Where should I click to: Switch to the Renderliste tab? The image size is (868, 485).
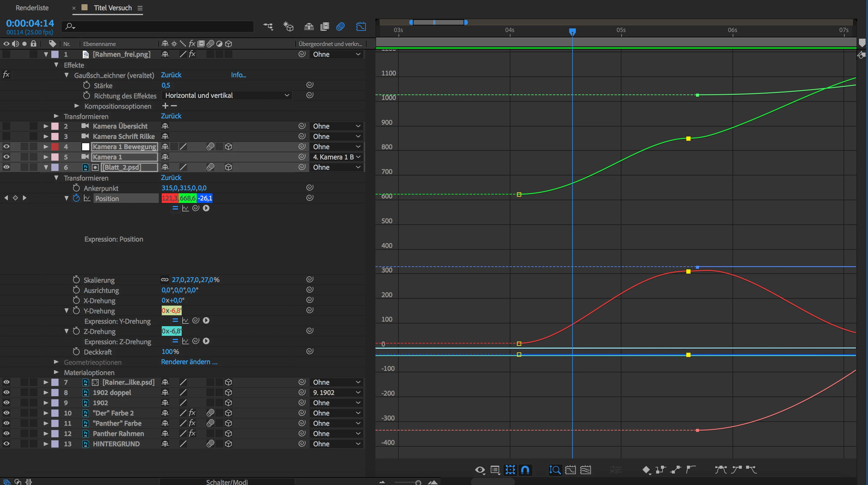32,8
